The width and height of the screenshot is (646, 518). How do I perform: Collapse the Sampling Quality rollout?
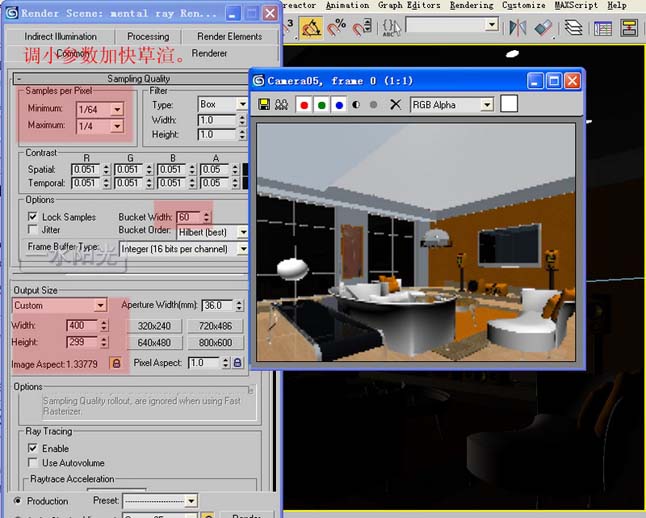(19, 78)
